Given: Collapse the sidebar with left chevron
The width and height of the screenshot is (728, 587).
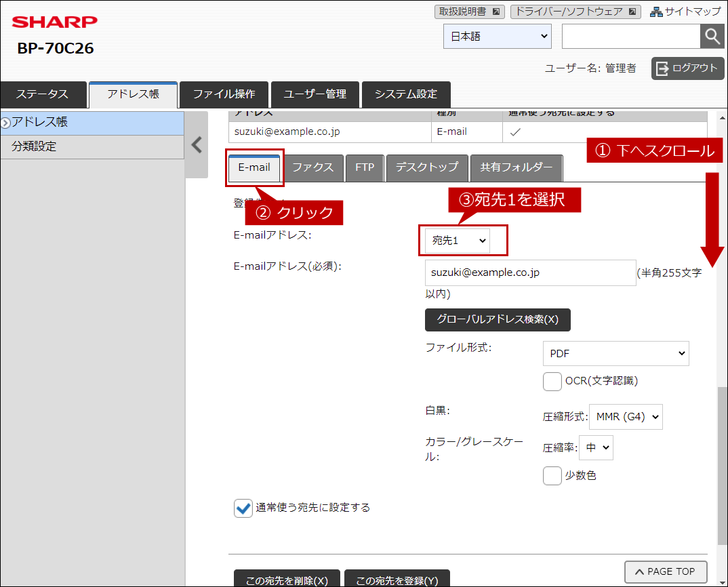Looking at the screenshot, I should [x=197, y=145].
